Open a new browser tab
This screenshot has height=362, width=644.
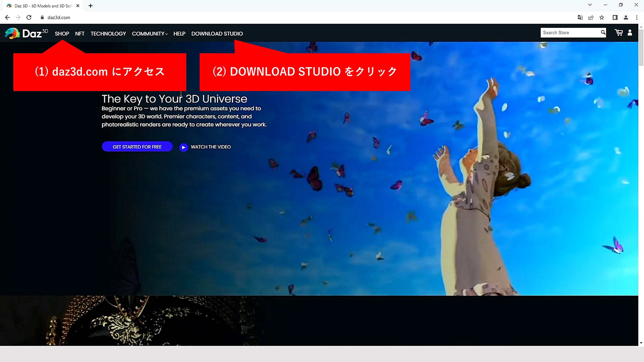click(x=90, y=6)
